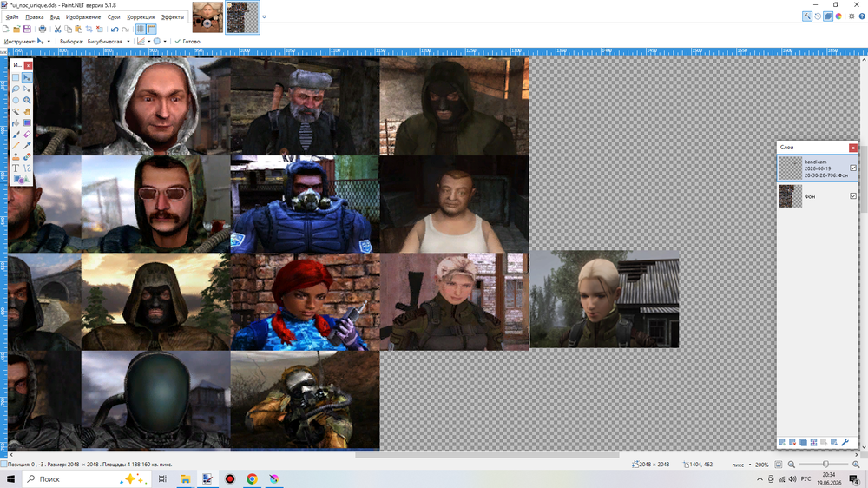Expand the image list arrow
This screenshot has width=868, height=488.
pos(264,17)
